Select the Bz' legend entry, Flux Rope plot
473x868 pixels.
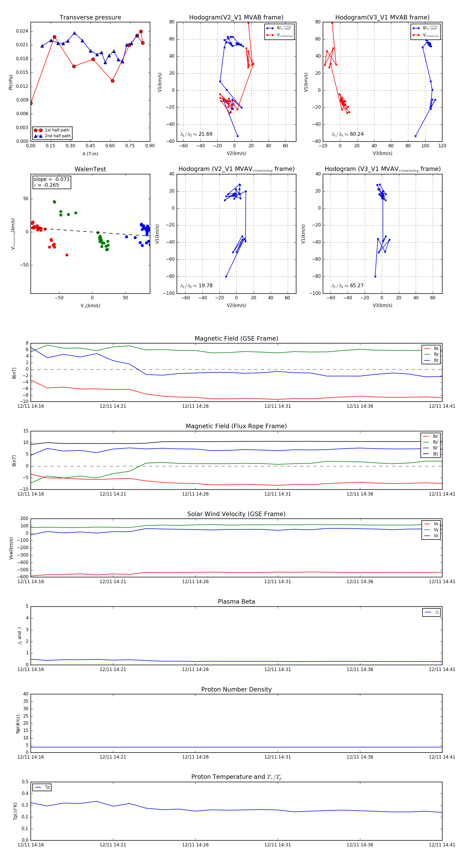[431, 448]
